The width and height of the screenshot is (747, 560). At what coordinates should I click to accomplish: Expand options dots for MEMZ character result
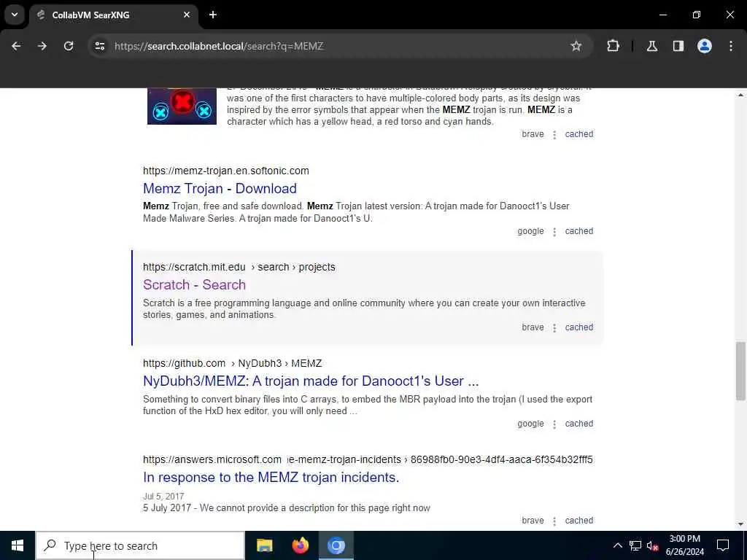point(554,135)
